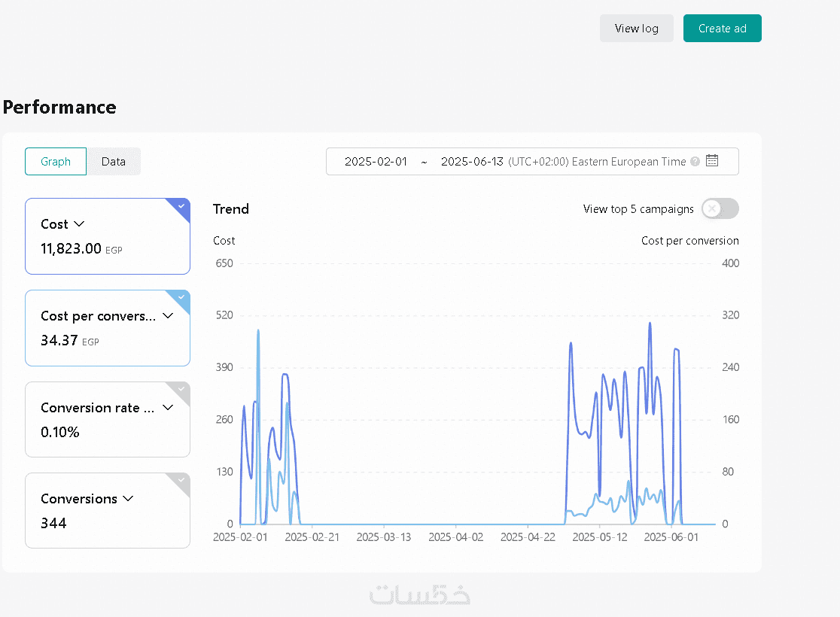This screenshot has height=617, width=840.
Task: Click the 2025-05-12 marker on the chart axis
Action: [600, 537]
